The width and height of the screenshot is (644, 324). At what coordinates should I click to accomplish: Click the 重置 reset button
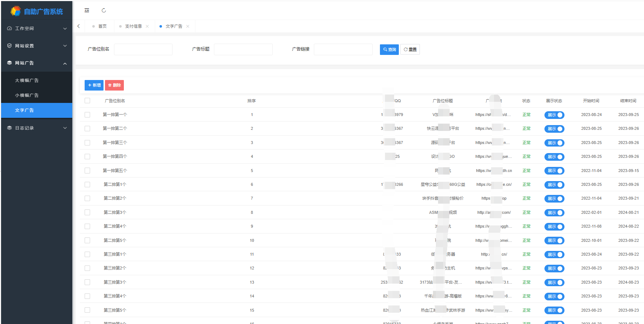coord(410,49)
